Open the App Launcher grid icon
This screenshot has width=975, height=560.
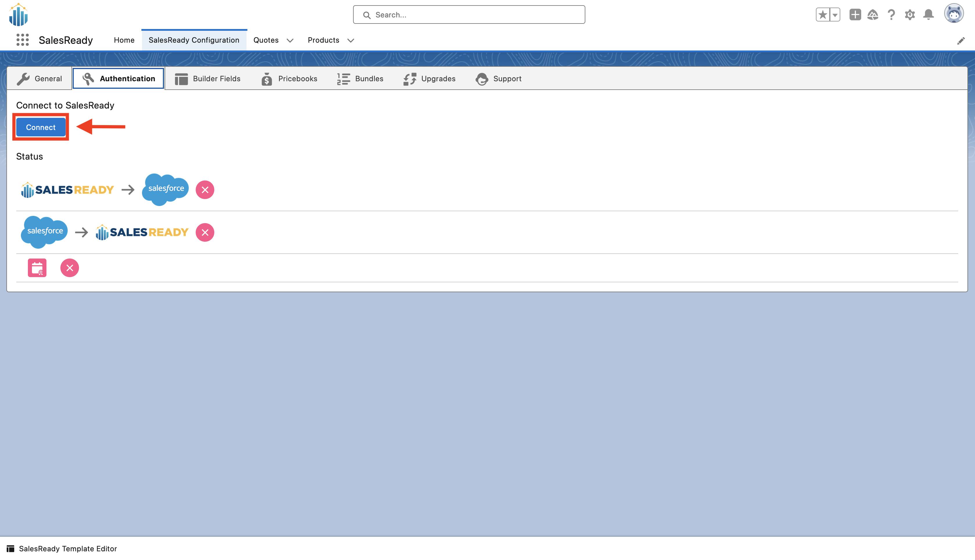23,40
